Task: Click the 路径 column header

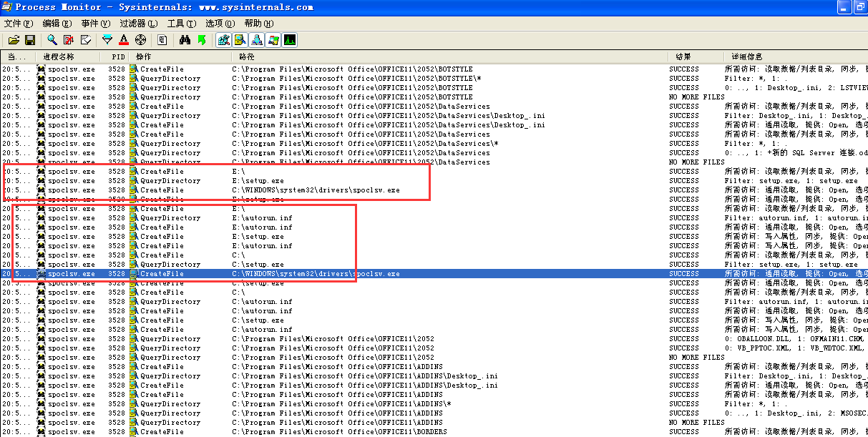Action: 247,57
